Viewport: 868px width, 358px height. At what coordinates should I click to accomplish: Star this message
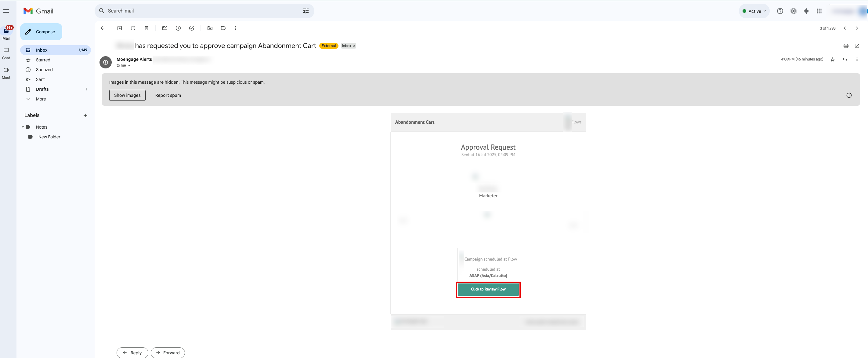click(x=833, y=60)
